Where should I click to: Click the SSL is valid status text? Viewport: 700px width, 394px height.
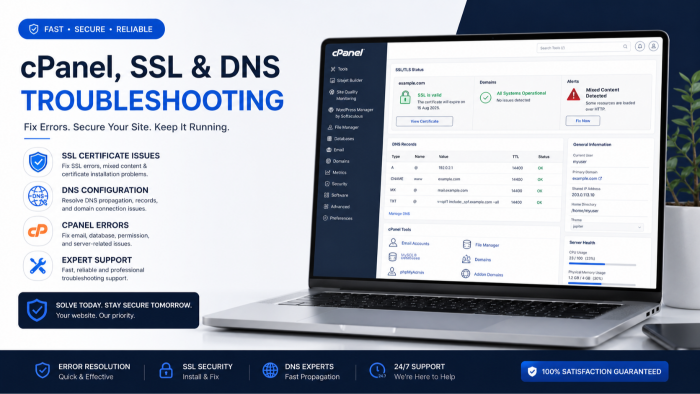coord(429,95)
